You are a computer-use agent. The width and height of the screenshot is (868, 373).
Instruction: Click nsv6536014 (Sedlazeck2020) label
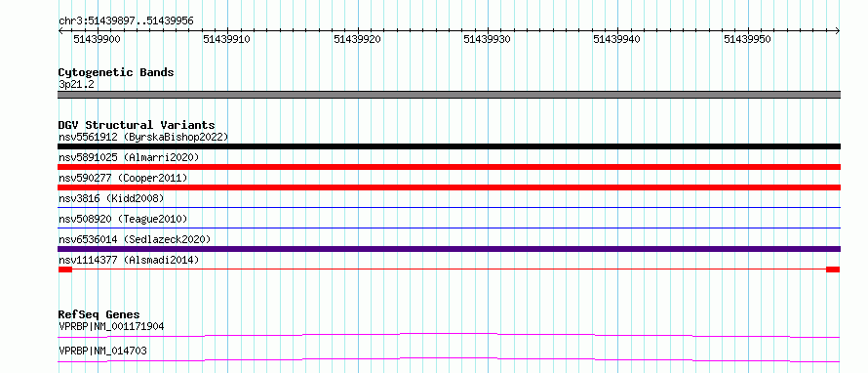(135, 239)
